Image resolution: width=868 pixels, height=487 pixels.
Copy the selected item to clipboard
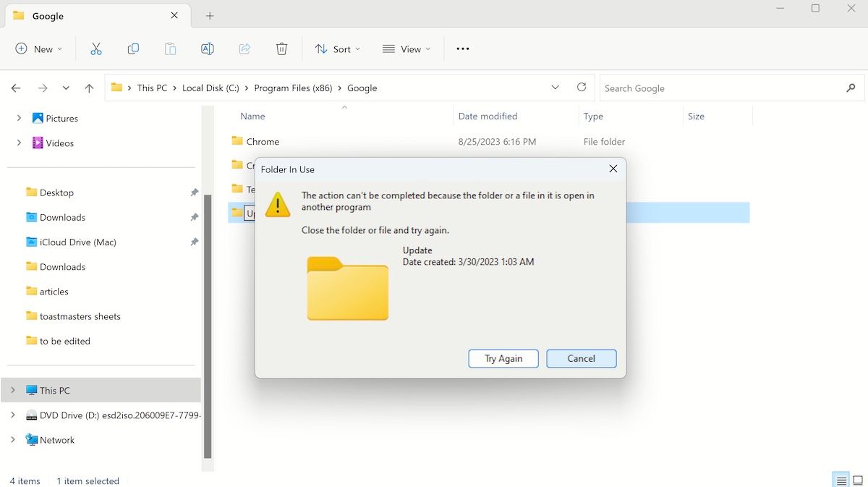[133, 48]
